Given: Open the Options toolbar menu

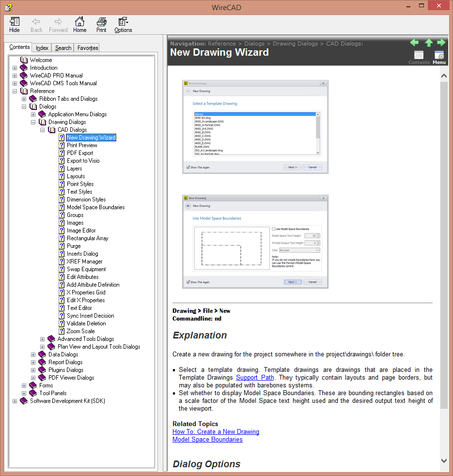Looking at the screenshot, I should tap(123, 25).
